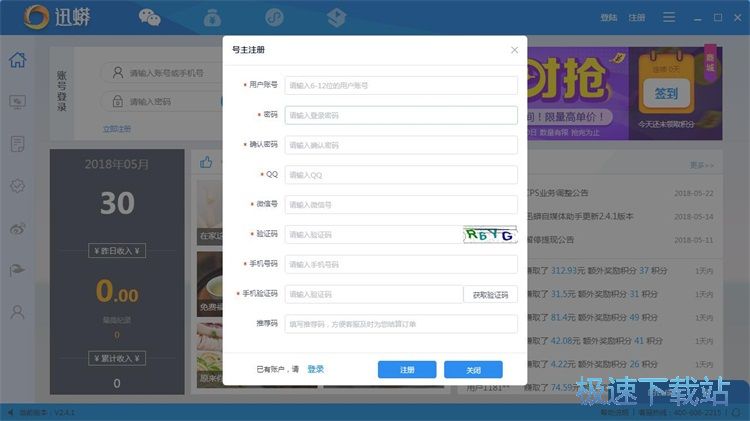The image size is (750, 421).
Task: Open the graduation cap icon in sidebar
Action: pos(17,270)
